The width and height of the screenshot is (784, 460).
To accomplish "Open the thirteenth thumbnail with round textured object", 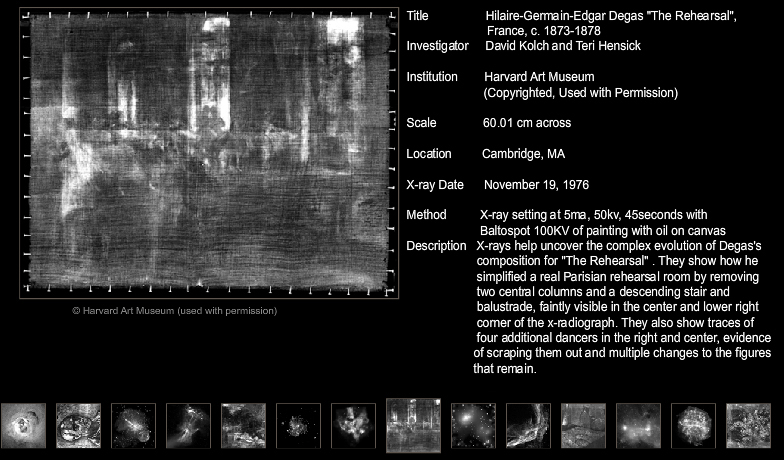I will coord(694,426).
